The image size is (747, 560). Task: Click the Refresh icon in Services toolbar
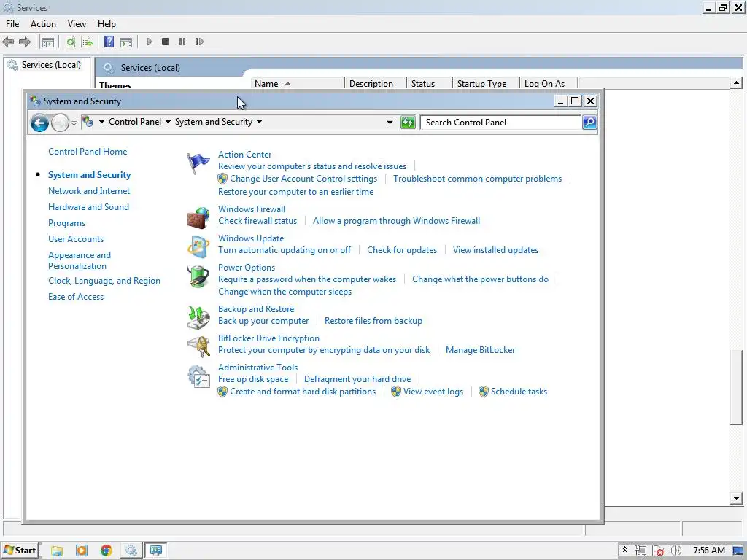71,42
